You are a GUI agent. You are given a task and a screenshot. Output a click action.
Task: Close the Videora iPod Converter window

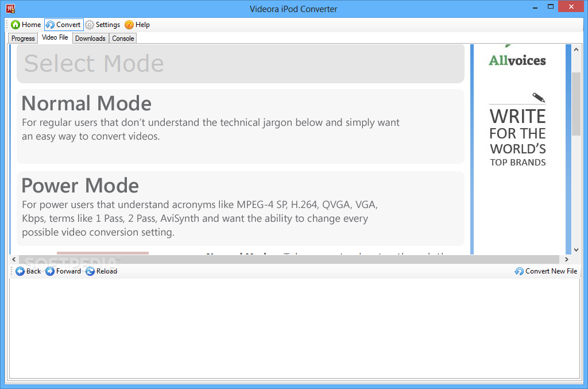click(x=571, y=7)
